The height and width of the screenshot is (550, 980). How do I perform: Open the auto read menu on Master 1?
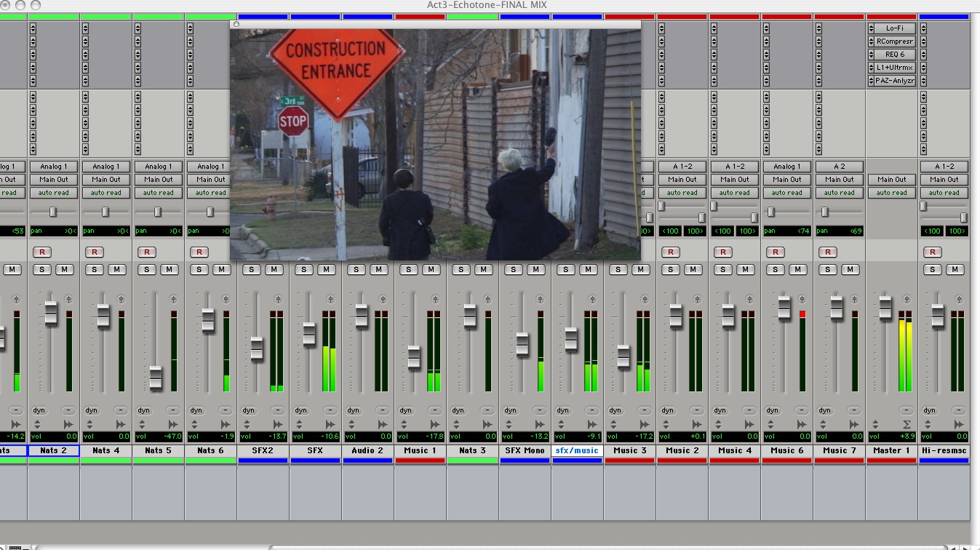(x=892, y=193)
